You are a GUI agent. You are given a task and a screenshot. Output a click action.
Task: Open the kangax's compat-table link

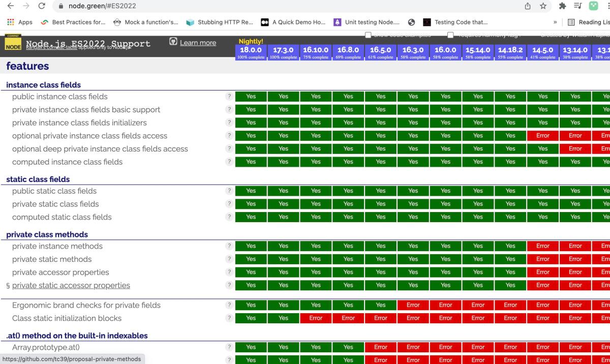[x=52, y=47]
